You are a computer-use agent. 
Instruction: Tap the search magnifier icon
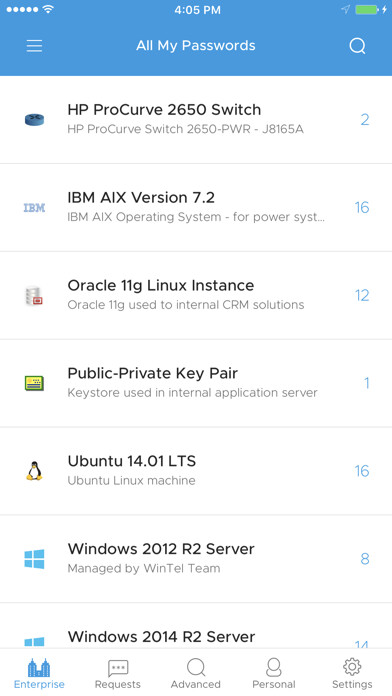(x=357, y=46)
